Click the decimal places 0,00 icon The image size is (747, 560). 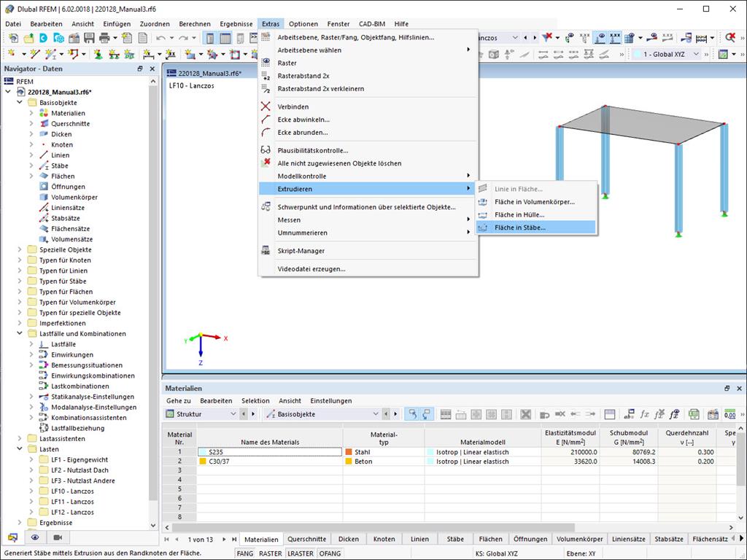tap(729, 414)
